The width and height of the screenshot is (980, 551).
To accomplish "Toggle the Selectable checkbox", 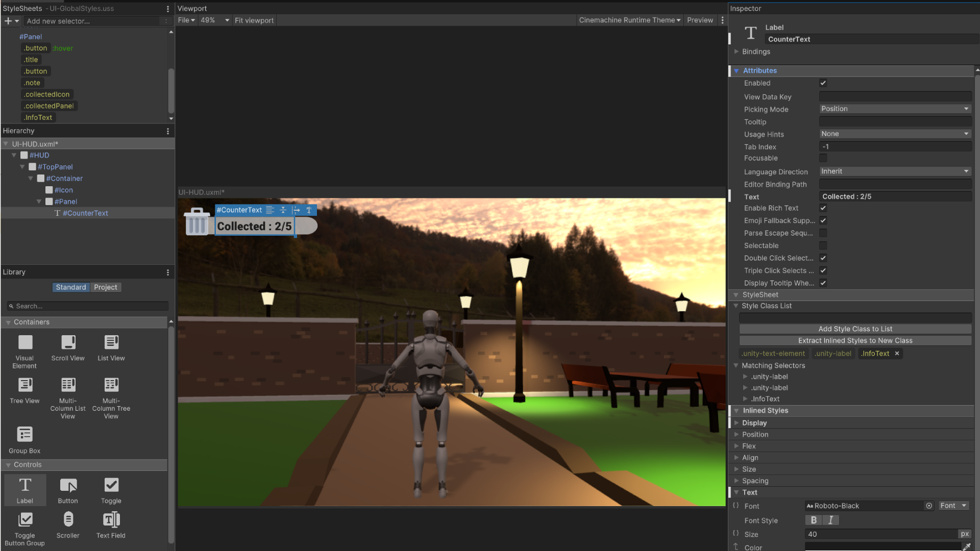I will tap(823, 245).
